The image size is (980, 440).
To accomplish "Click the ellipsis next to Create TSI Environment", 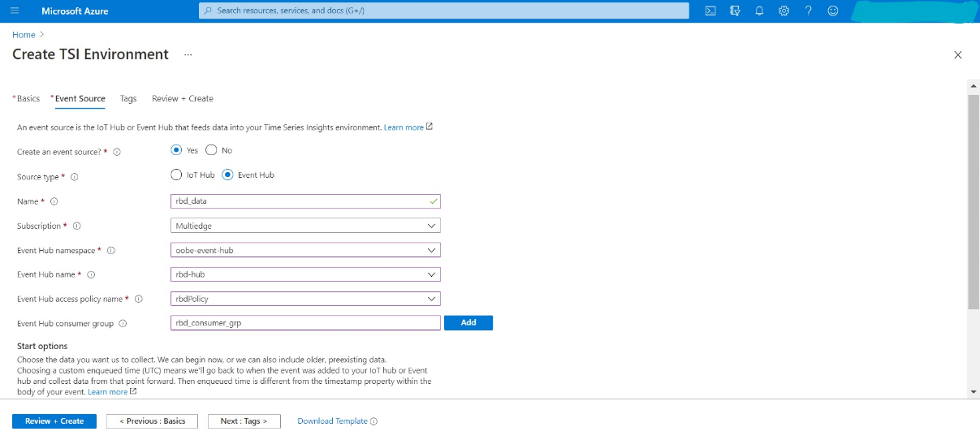I will click(x=188, y=54).
